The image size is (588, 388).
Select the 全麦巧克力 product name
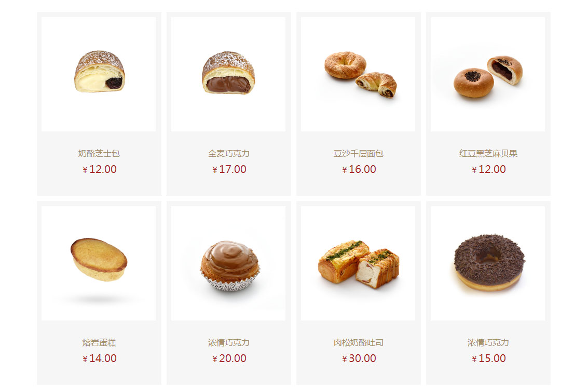tap(229, 153)
